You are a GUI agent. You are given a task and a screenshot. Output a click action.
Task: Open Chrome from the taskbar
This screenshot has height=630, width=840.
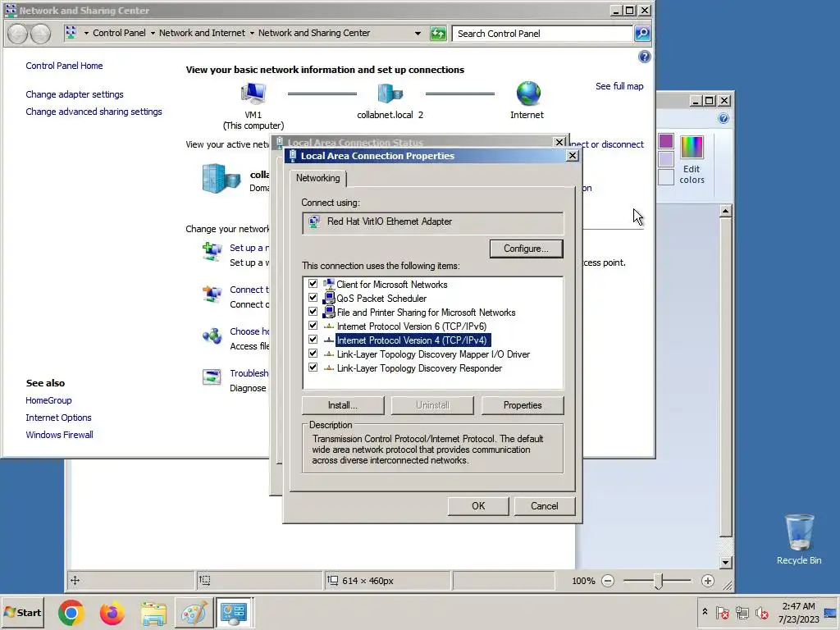[71, 612]
